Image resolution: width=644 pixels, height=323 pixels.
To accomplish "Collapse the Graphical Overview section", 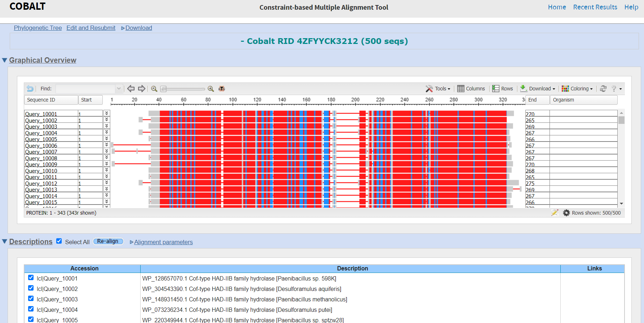I will pos(5,60).
